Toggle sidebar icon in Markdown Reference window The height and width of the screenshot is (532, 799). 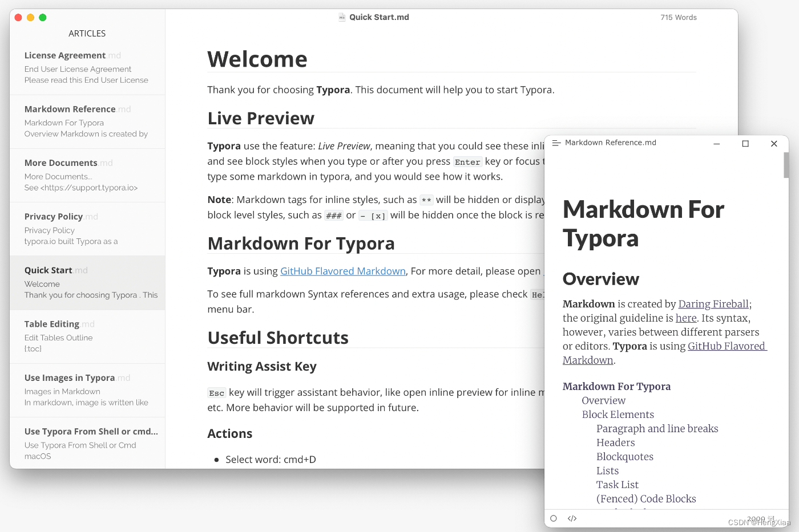tap(556, 143)
